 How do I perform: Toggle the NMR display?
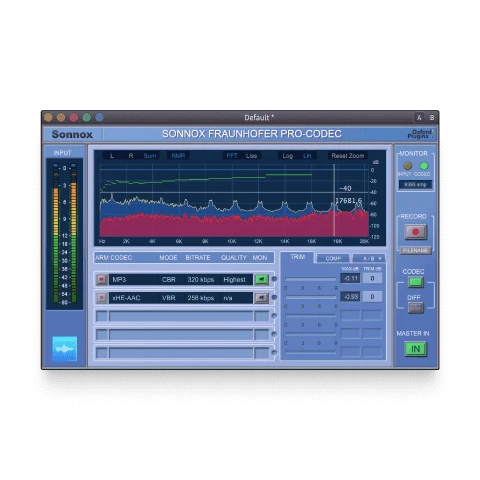pyautogui.click(x=178, y=156)
